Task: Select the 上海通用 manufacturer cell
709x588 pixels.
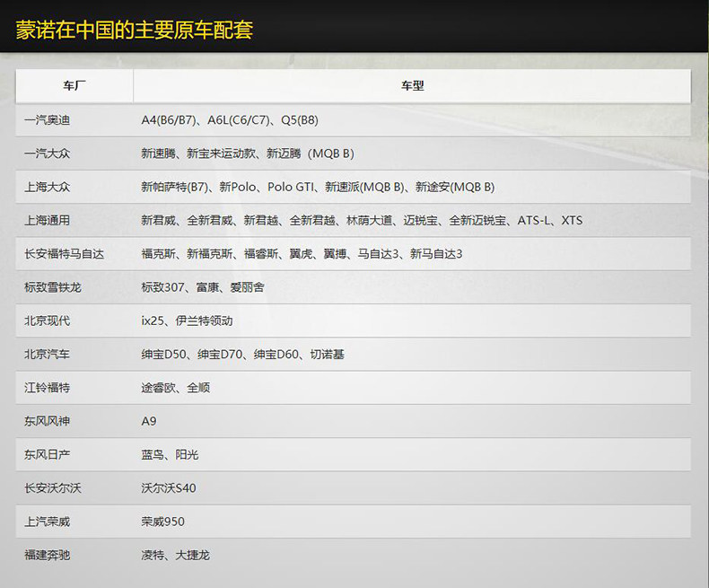Action: [x=74, y=221]
